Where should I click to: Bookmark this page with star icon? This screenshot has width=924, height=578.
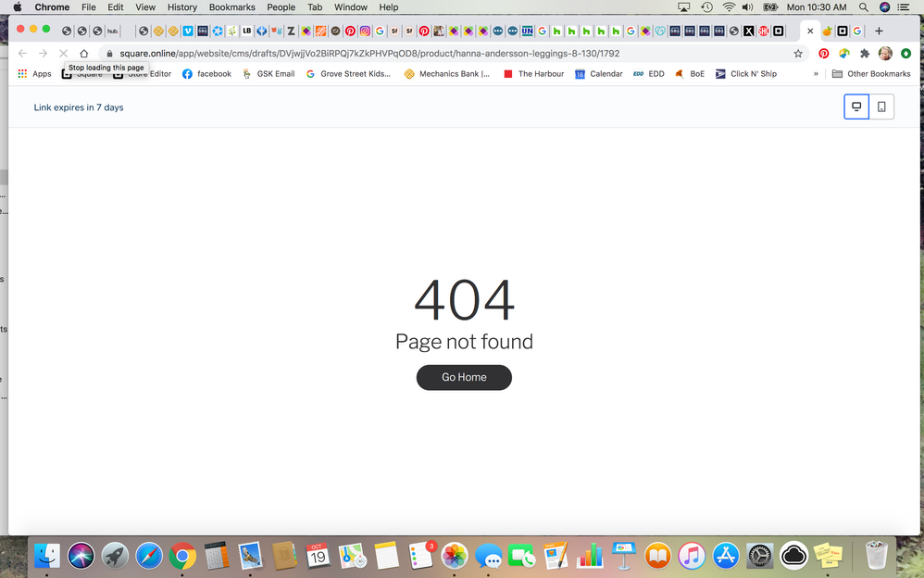click(798, 54)
